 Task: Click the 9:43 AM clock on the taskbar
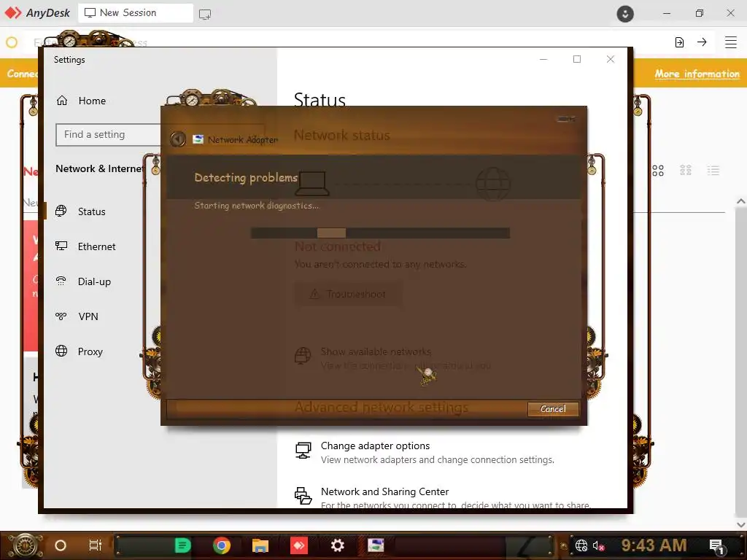654,545
